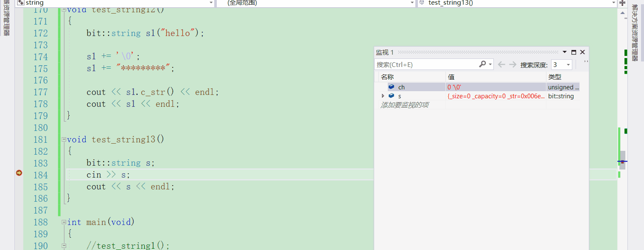Screen dimensions: 644x250
Task: Click the variable cube icon beside ch
Action: [391, 87]
